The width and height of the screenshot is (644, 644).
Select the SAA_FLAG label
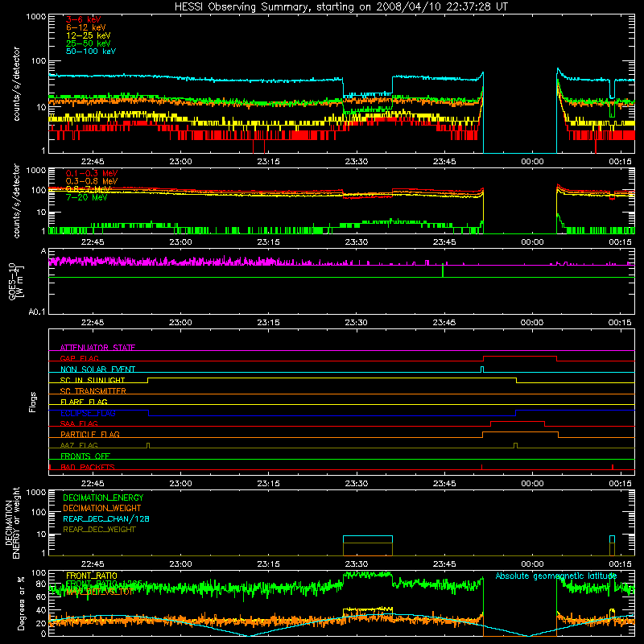coord(79,423)
